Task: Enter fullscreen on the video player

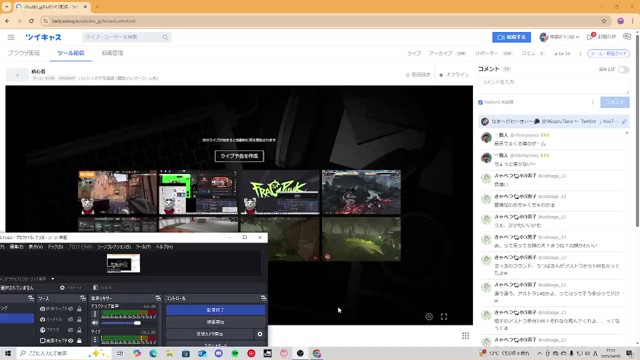Action: point(444,317)
